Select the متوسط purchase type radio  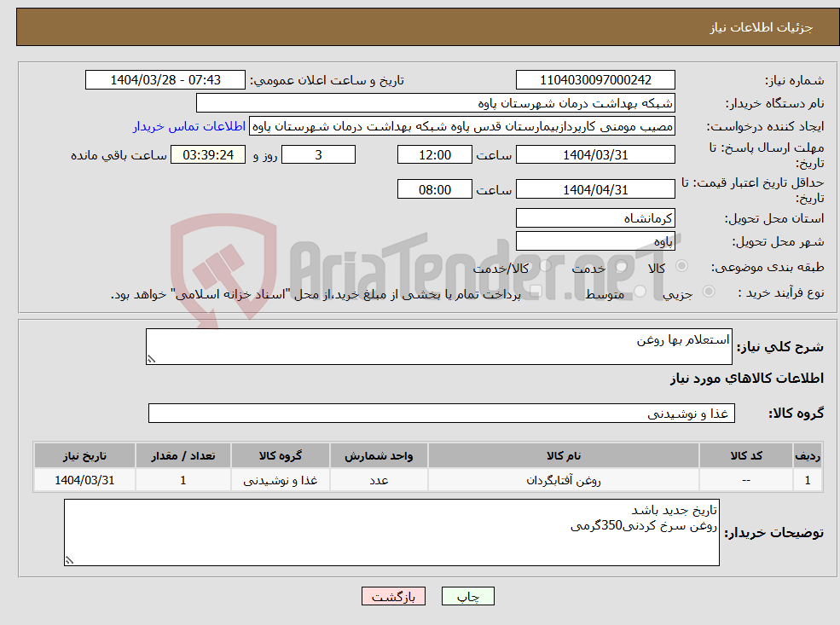click(x=640, y=292)
